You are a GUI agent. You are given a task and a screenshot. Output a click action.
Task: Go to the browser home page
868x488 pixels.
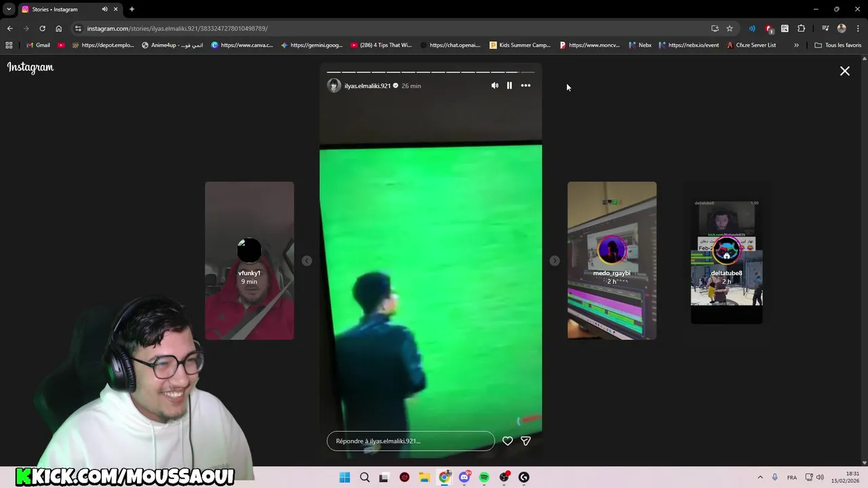coord(58,28)
